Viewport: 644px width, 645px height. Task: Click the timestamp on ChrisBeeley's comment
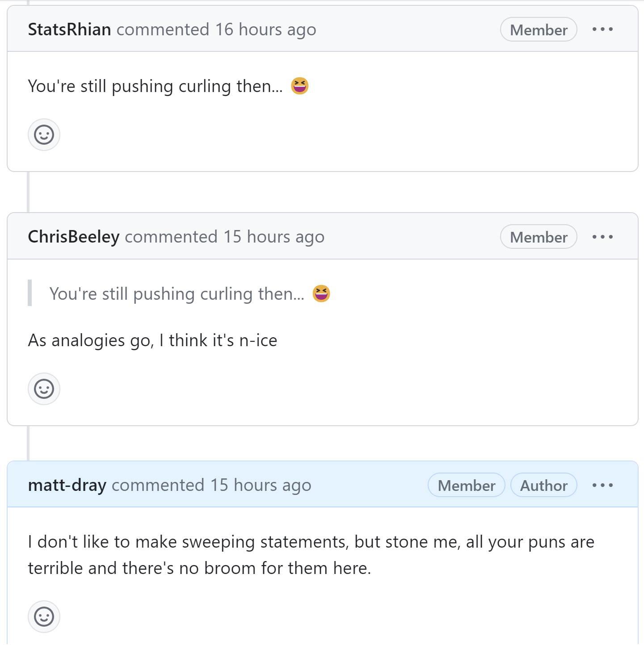pyautogui.click(x=273, y=237)
